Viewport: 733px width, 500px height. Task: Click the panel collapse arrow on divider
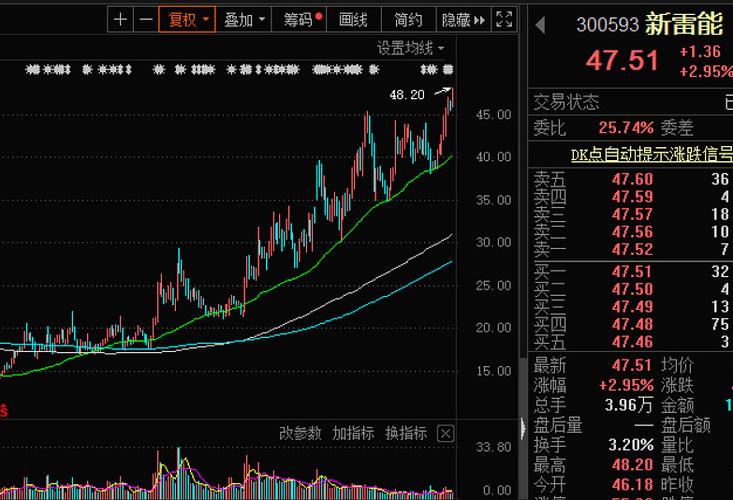[x=523, y=429]
